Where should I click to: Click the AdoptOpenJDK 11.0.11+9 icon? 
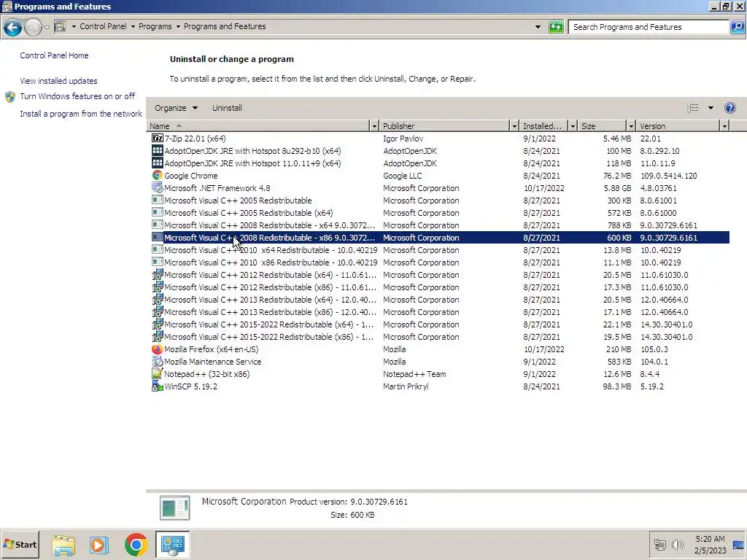point(158,163)
